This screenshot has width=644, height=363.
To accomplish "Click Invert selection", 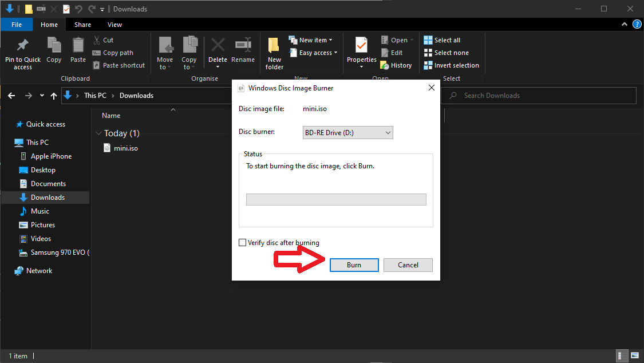I will click(452, 65).
